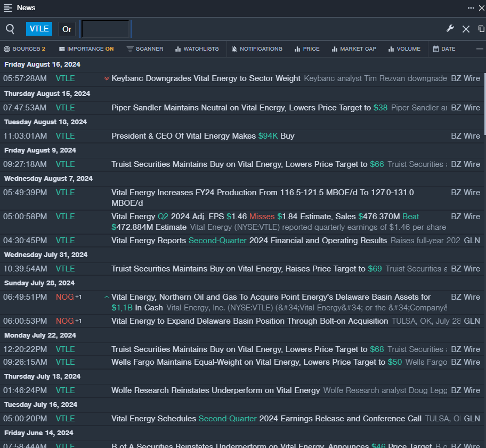Open the Watchlists filter
The image size is (486, 448).
(197, 49)
